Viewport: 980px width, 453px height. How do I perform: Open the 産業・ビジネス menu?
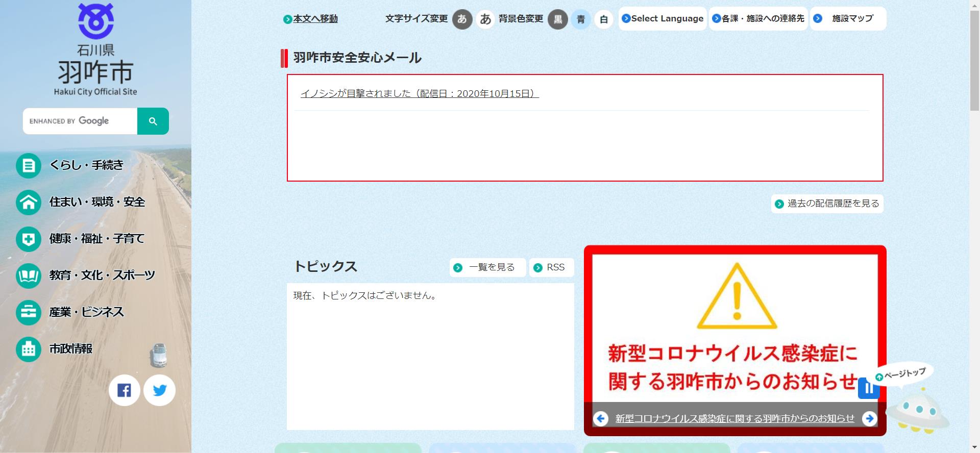click(x=86, y=312)
